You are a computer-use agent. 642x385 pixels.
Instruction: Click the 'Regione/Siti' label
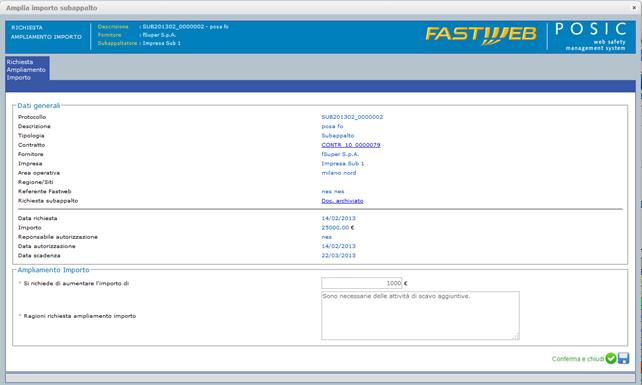(36, 182)
